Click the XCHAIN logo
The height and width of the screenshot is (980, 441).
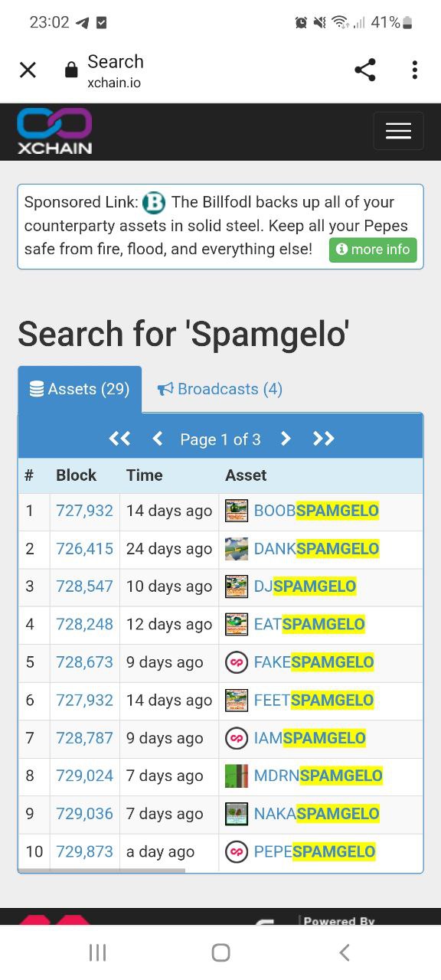[x=54, y=131]
